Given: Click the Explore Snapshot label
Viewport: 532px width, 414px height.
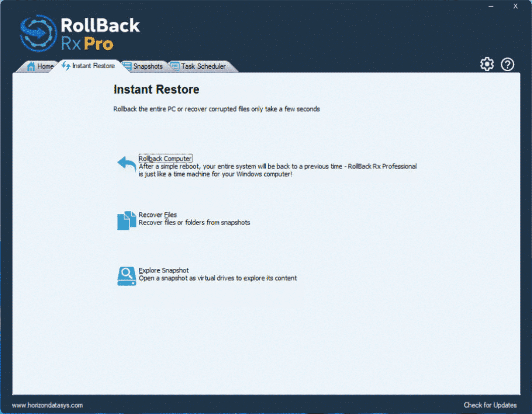Looking at the screenshot, I should pos(164,270).
